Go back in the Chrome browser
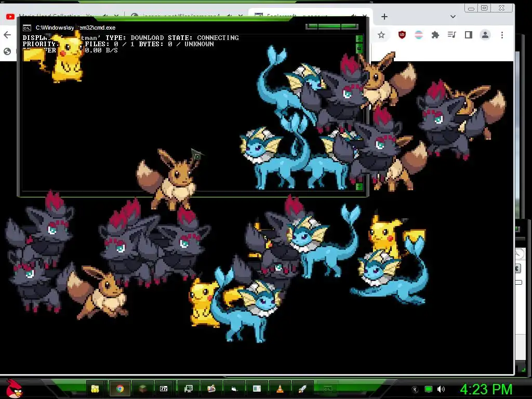The width and height of the screenshot is (532, 399). [x=7, y=35]
